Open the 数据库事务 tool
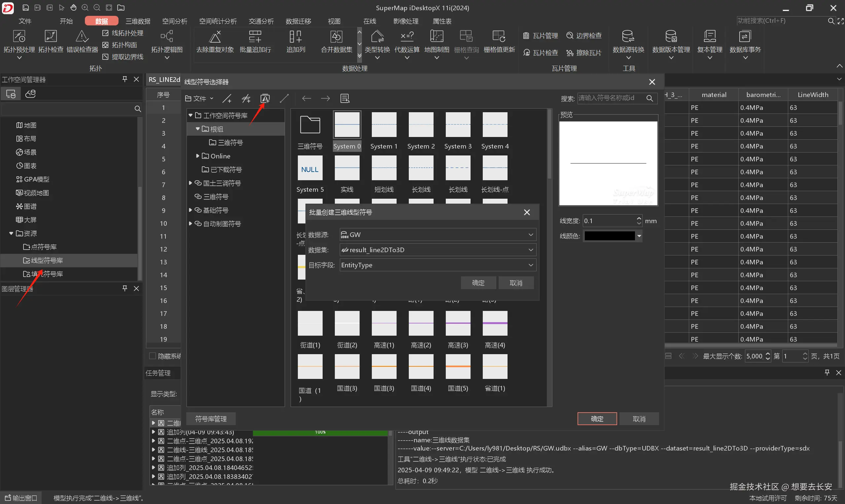The image size is (845, 504). pos(745,44)
